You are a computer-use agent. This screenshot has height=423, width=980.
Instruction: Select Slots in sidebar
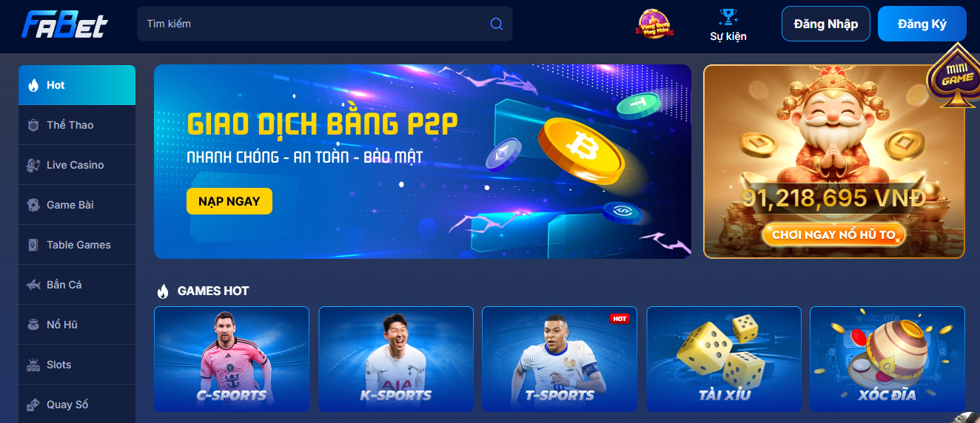pyautogui.click(x=77, y=365)
